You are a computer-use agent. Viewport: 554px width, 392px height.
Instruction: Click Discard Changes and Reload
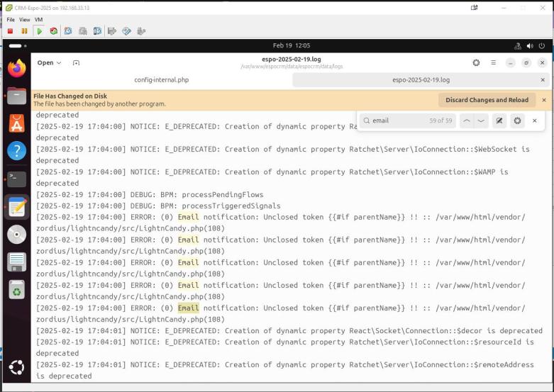487,100
